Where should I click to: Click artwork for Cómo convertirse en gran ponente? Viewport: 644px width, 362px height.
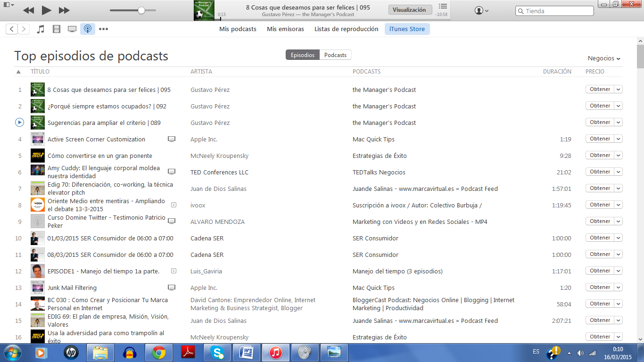[38, 156]
